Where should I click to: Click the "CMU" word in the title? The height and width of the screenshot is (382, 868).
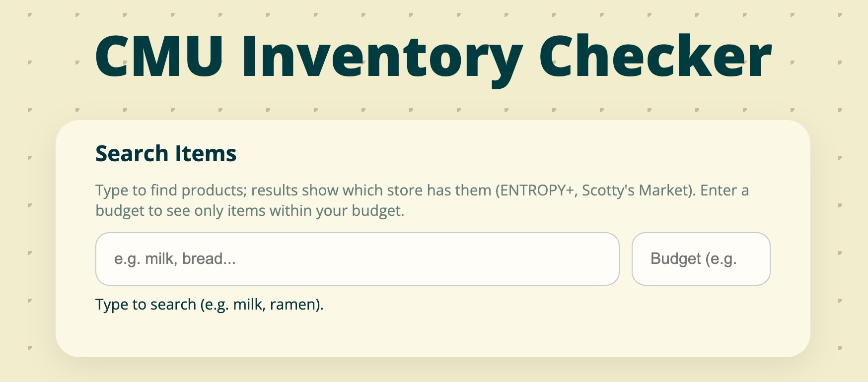[159, 57]
